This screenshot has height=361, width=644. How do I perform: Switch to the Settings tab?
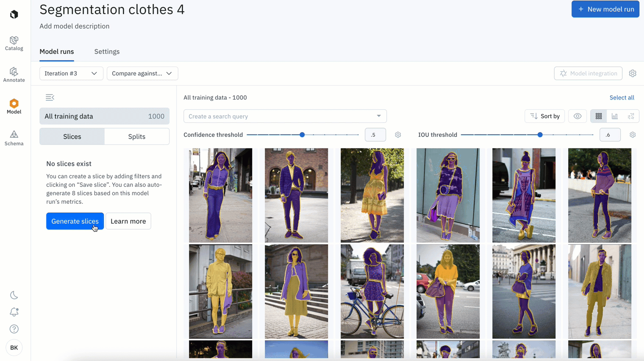pos(107,52)
